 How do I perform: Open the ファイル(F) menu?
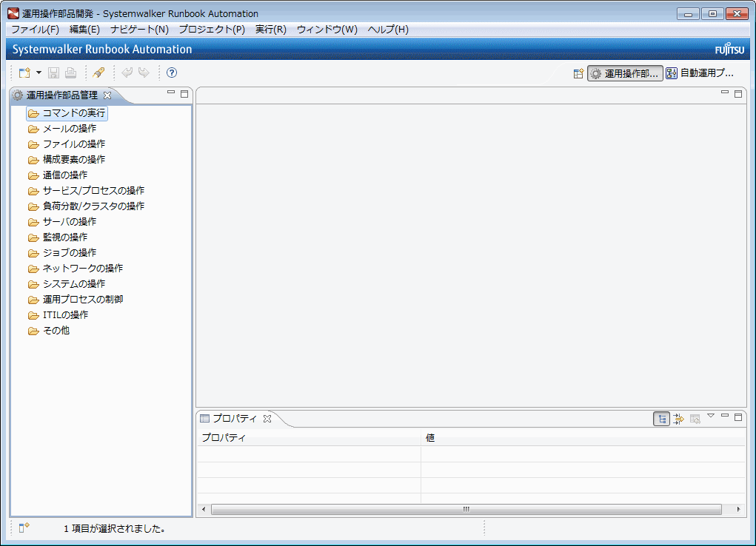36,30
